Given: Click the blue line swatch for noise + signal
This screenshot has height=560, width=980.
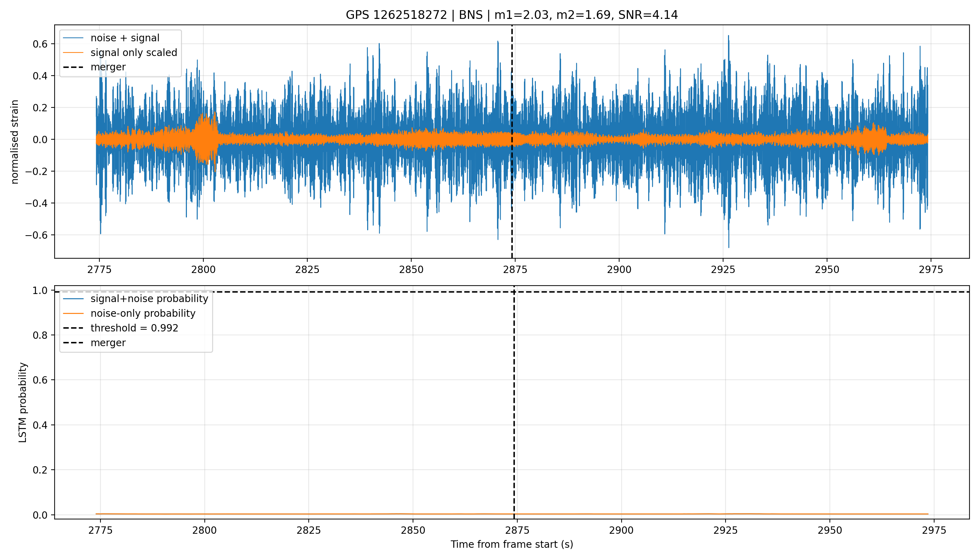Looking at the screenshot, I should [x=73, y=38].
